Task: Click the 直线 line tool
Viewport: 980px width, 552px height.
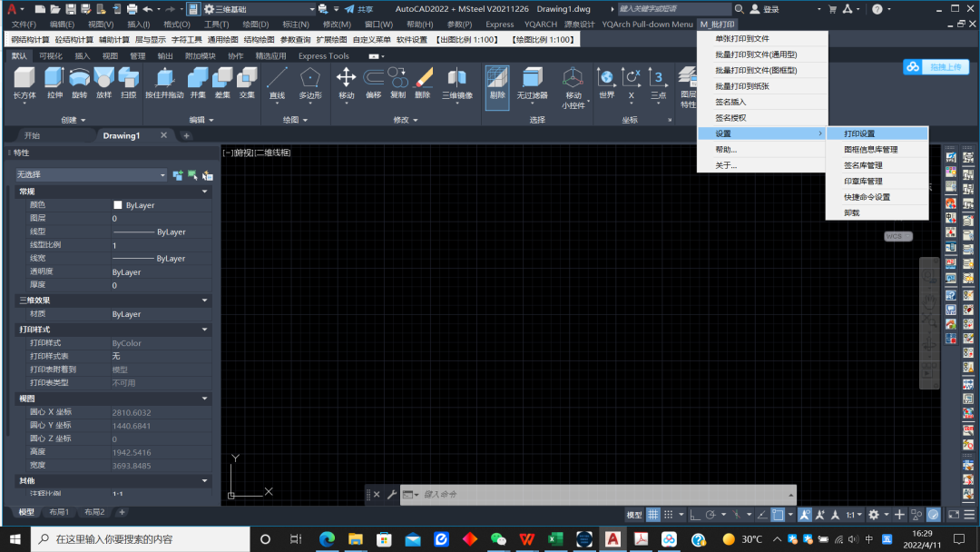Action: coord(277,80)
